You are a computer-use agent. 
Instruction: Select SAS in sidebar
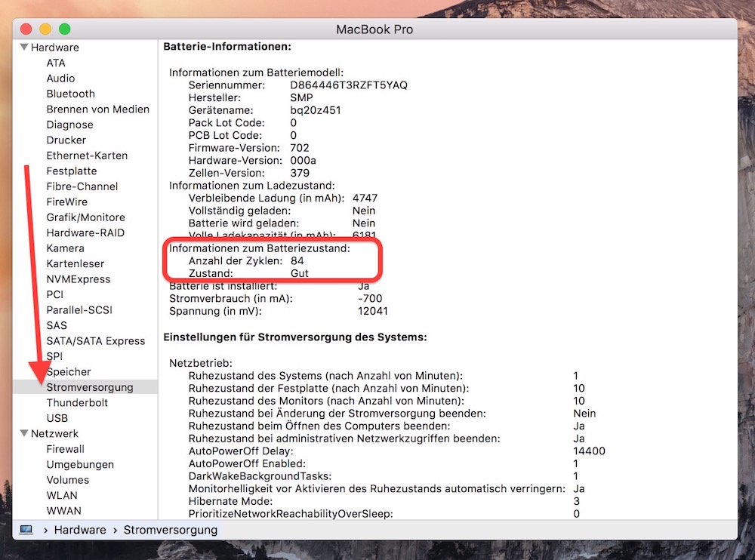pyautogui.click(x=57, y=325)
